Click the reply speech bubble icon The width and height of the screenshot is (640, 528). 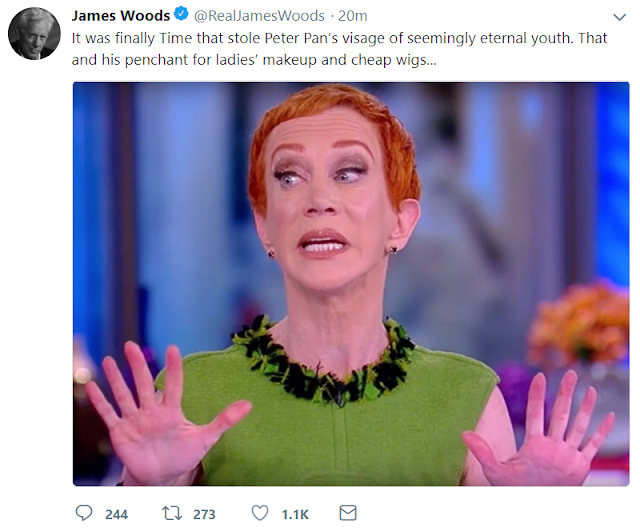(x=84, y=513)
